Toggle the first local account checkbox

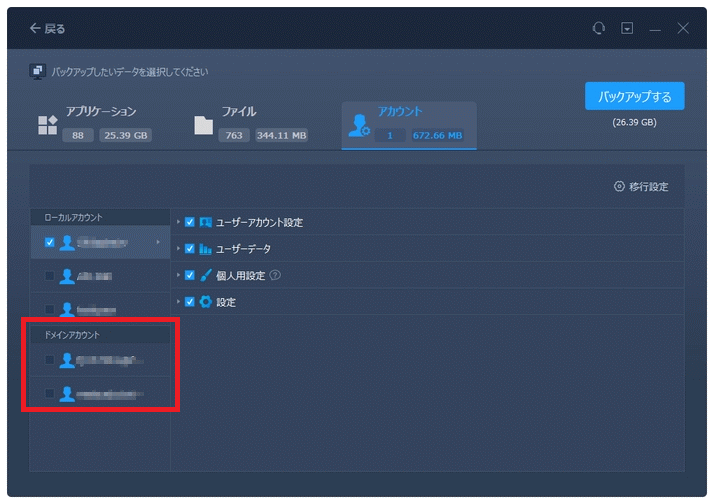[x=50, y=242]
